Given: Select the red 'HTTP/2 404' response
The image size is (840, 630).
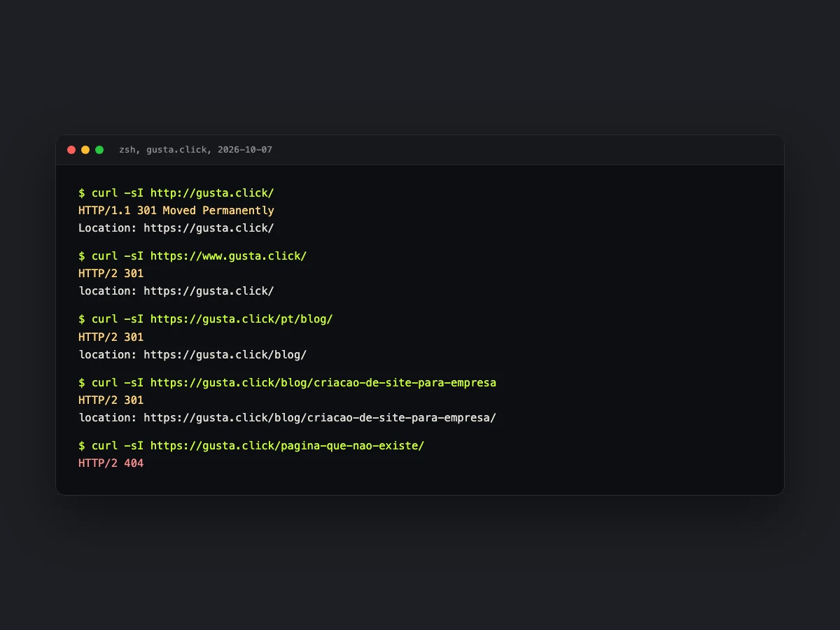Looking at the screenshot, I should [x=111, y=463].
